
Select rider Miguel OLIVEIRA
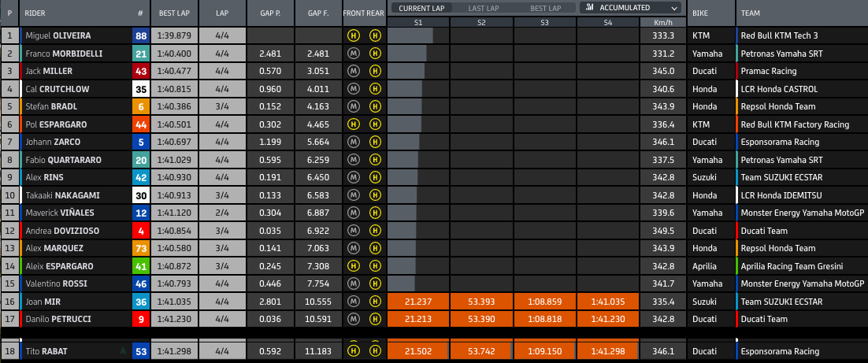[x=58, y=36]
